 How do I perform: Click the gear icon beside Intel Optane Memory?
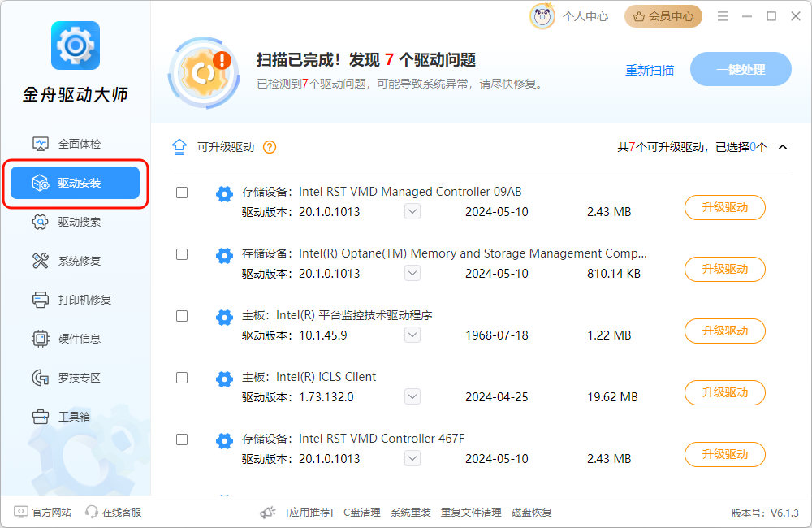[224, 255]
